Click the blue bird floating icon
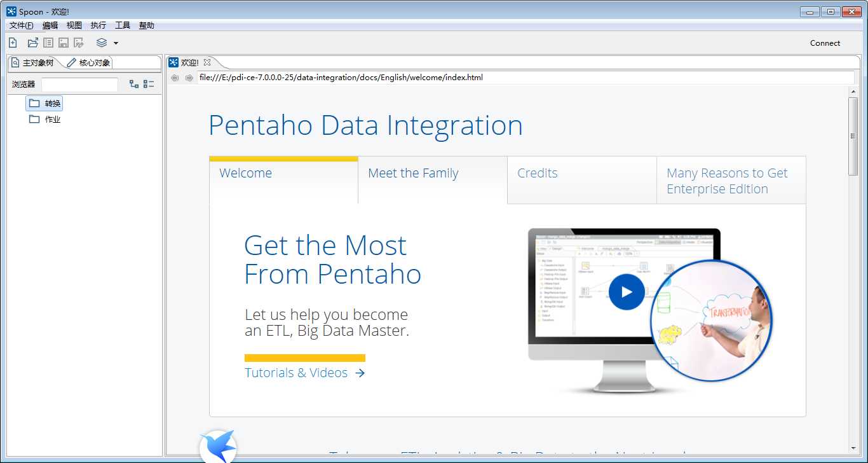868x463 pixels. (218, 446)
